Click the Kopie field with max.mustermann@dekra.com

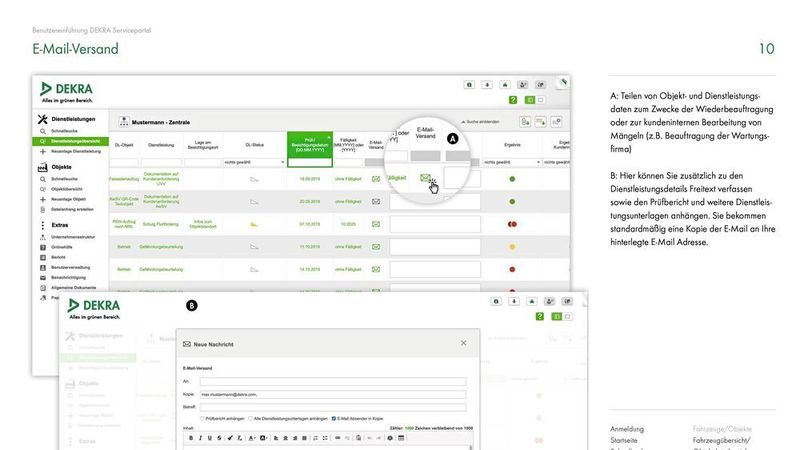pos(333,394)
